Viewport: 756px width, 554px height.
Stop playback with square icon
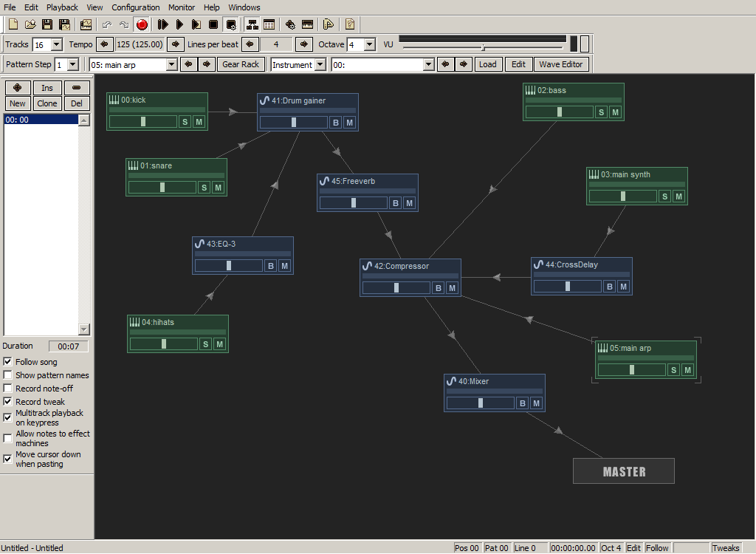click(x=213, y=24)
